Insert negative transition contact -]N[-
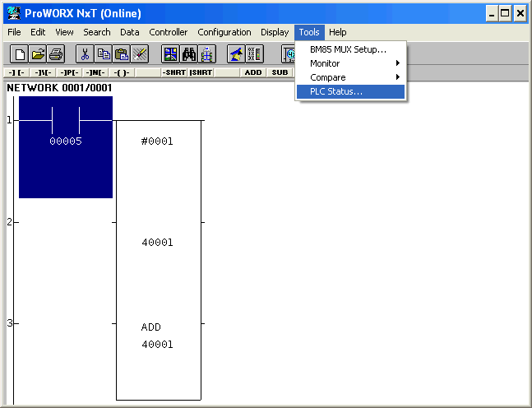 click(95, 72)
